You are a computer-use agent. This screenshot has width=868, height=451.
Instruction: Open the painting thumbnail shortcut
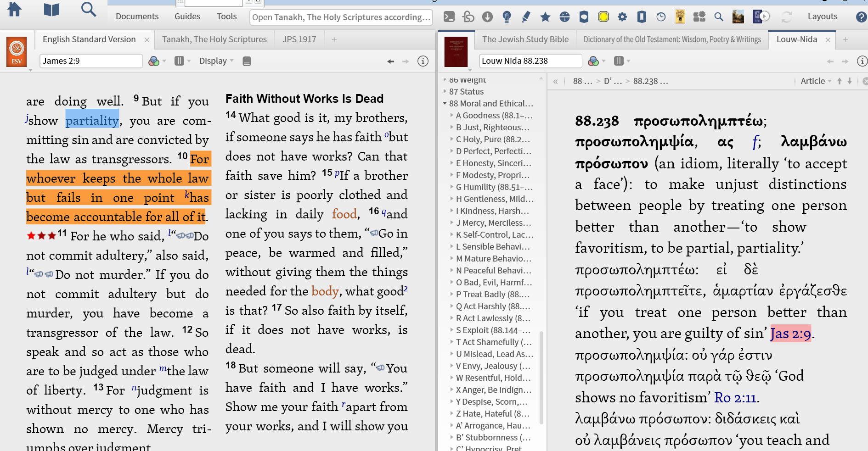pyautogui.click(x=738, y=17)
